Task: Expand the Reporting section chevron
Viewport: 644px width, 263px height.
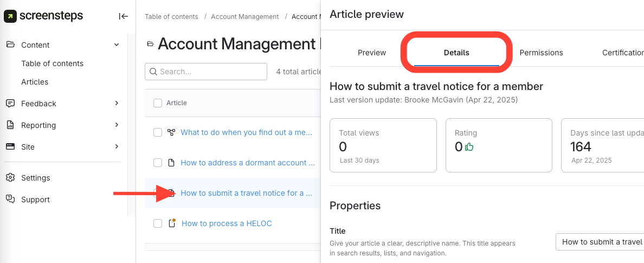Action: tap(117, 125)
